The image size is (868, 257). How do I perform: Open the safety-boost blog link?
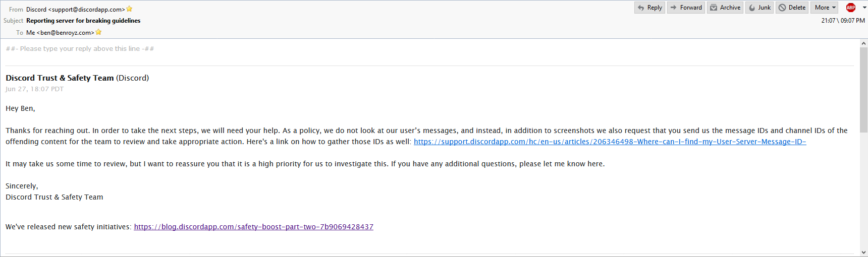point(253,227)
